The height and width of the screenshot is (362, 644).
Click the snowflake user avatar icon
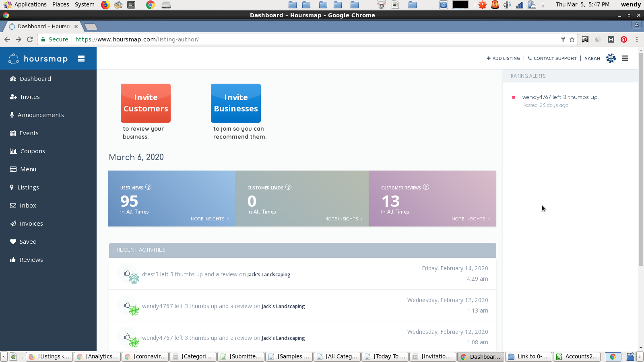pos(611,58)
